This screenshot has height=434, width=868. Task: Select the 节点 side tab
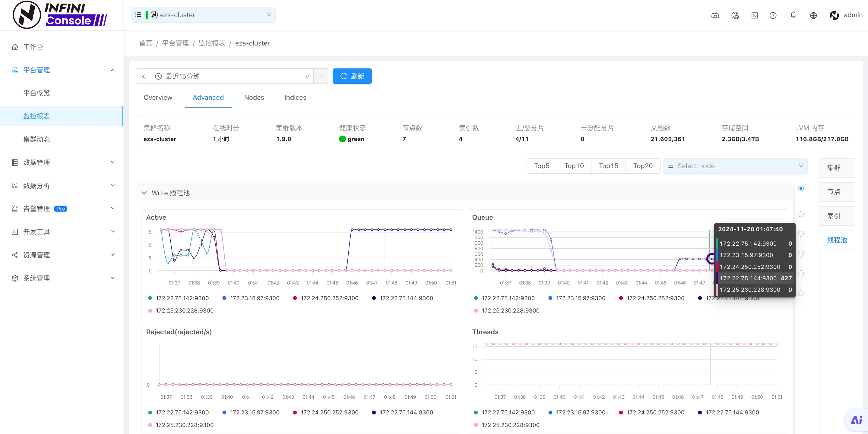(837, 192)
